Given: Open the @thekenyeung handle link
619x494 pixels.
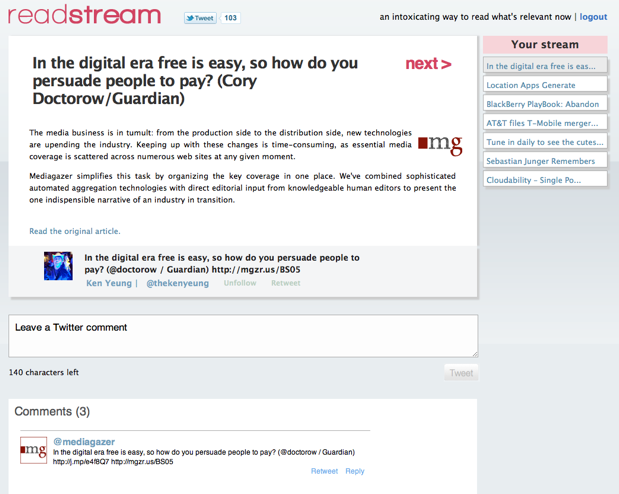Looking at the screenshot, I should point(177,283).
